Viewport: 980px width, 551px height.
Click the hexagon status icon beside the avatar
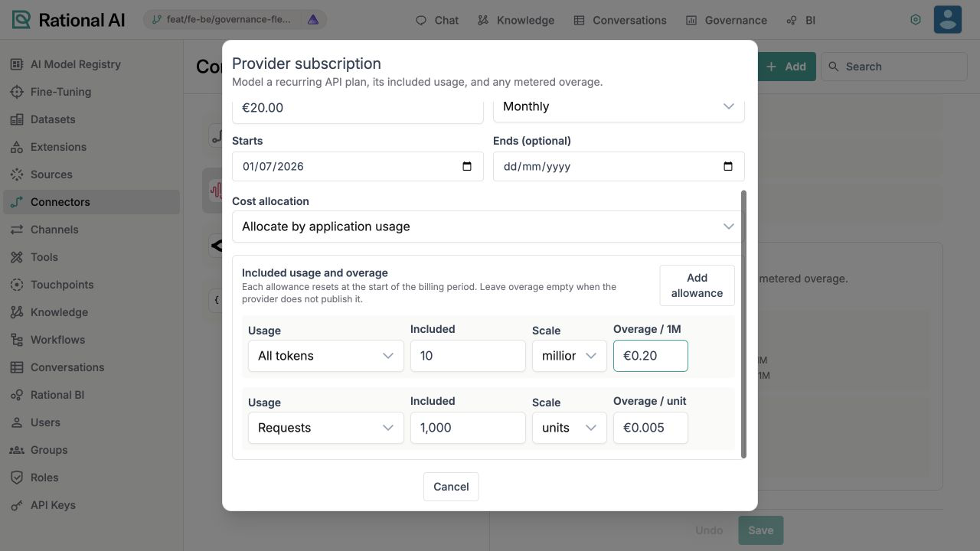point(915,20)
